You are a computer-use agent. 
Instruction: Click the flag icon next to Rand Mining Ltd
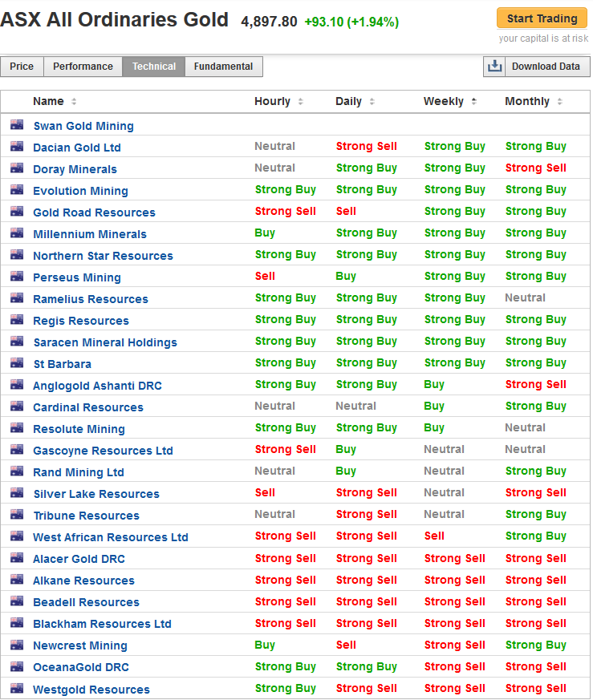pos(17,471)
